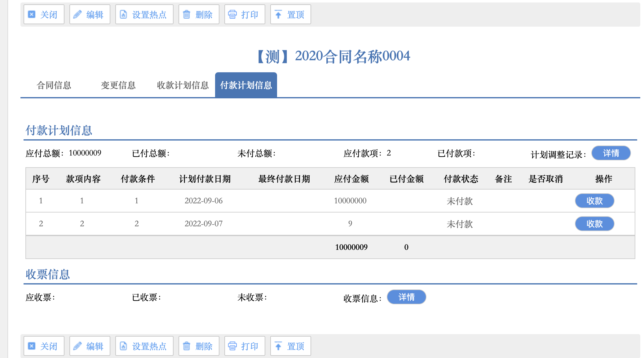
Task: Click the top 设置热点 document icon
Action: [123, 14]
